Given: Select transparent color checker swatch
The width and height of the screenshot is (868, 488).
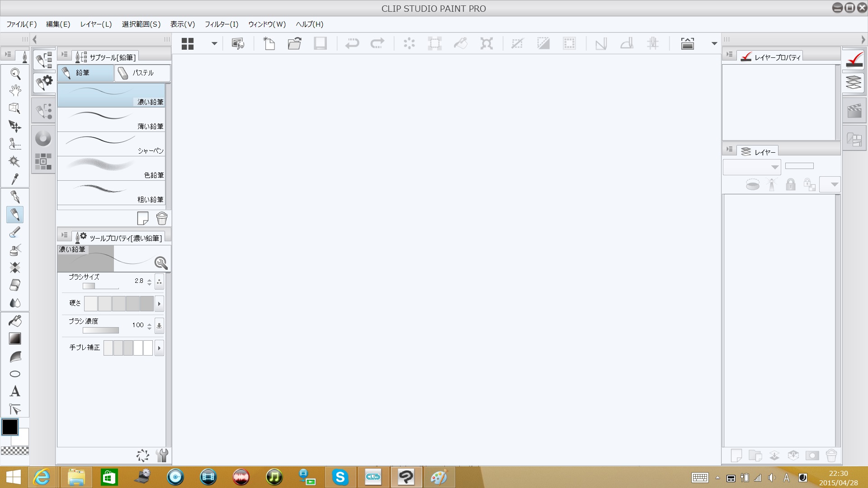Looking at the screenshot, I should tap(15, 450).
